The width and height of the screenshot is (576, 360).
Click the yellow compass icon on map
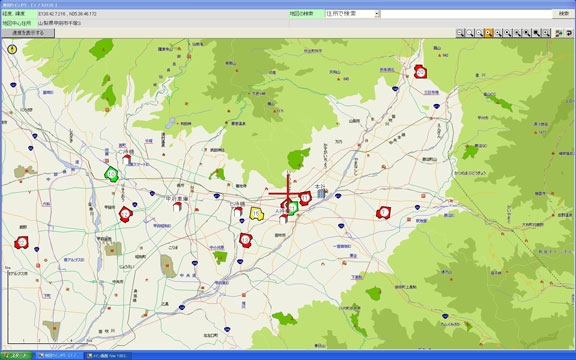[12, 48]
